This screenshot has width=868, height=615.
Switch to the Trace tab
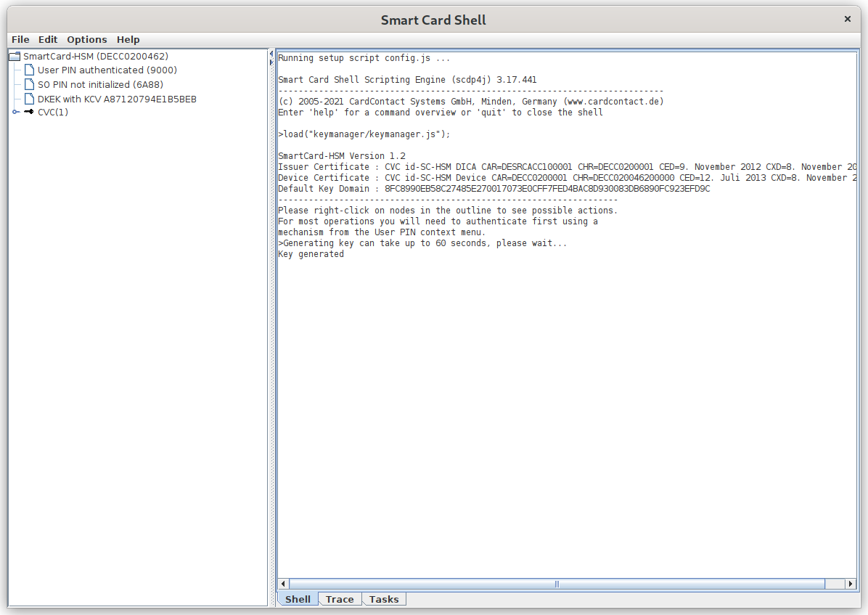coord(340,600)
